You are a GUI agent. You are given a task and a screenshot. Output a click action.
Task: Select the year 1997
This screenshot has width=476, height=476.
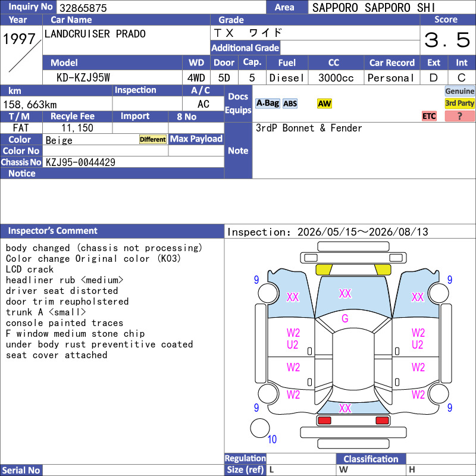point(20,39)
